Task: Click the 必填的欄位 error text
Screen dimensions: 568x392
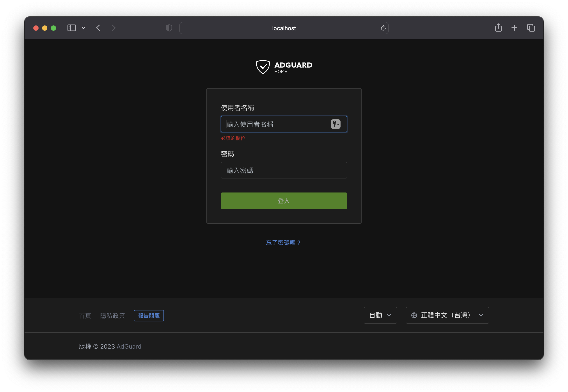Action: [x=233, y=138]
